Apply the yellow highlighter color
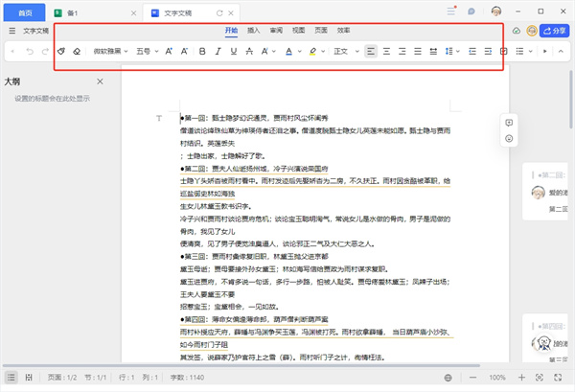This screenshot has height=392, width=575. click(312, 52)
